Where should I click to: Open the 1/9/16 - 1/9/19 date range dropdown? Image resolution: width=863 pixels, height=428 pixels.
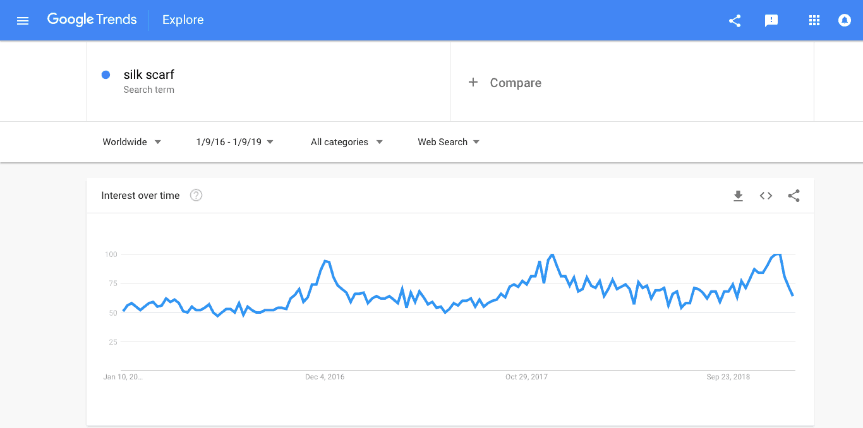click(x=235, y=142)
